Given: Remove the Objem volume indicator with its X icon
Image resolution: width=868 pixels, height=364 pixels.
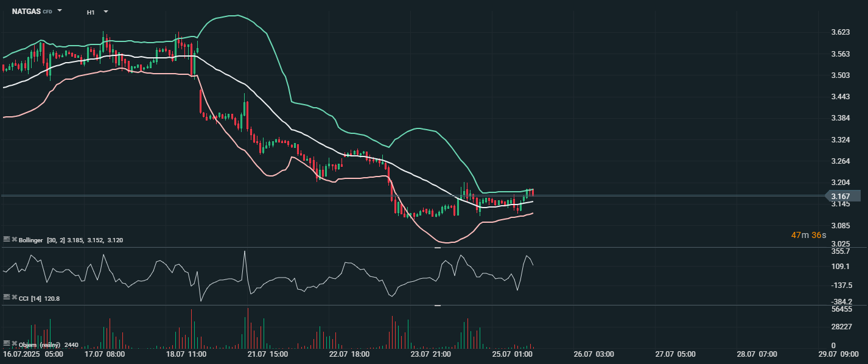Looking at the screenshot, I should [x=14, y=344].
